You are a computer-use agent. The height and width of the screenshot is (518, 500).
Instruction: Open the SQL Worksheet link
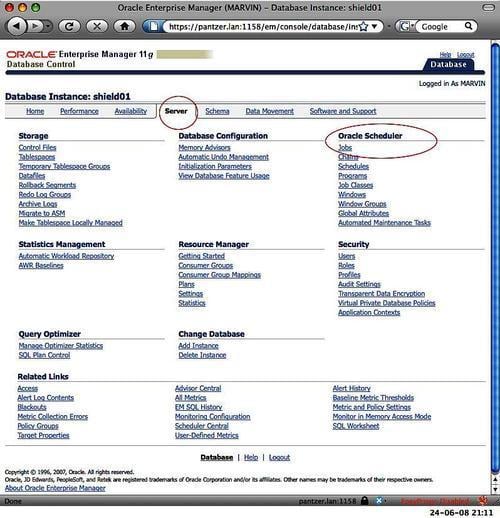click(x=356, y=426)
